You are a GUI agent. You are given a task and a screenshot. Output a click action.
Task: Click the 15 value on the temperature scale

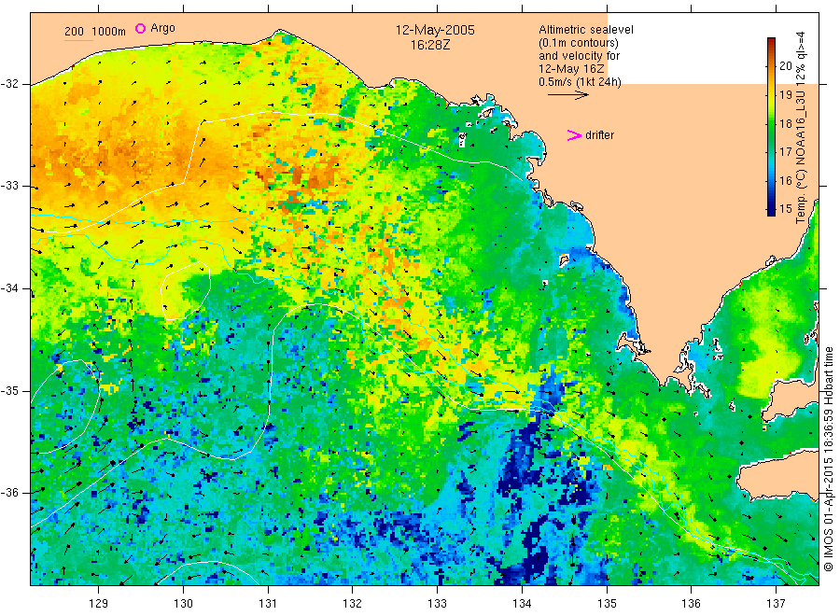pos(785,209)
